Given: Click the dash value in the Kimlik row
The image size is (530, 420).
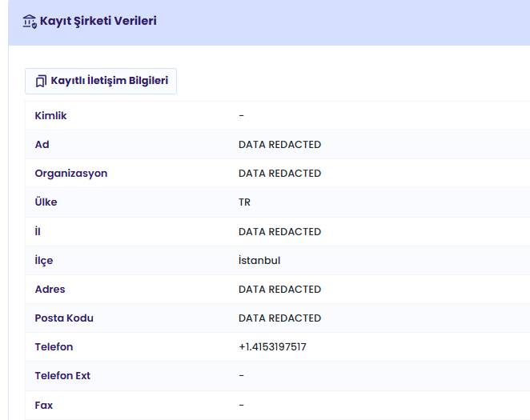Looking at the screenshot, I should (x=241, y=116).
